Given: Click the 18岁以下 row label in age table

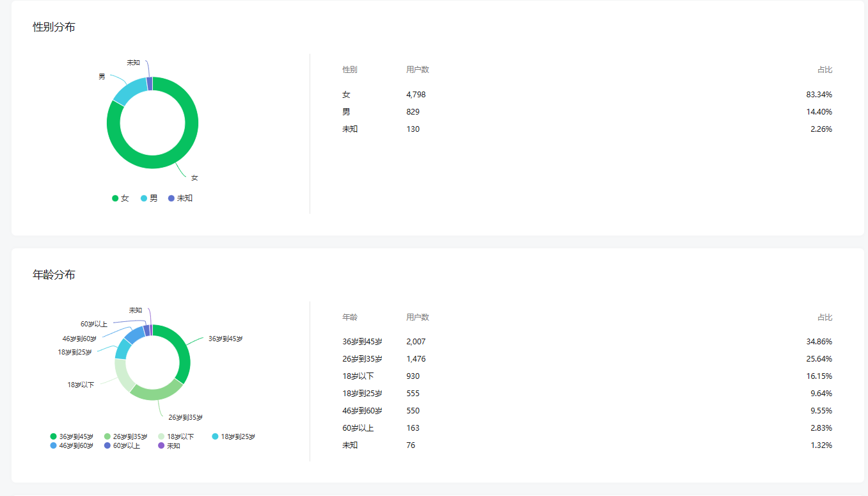Looking at the screenshot, I should 358,376.
